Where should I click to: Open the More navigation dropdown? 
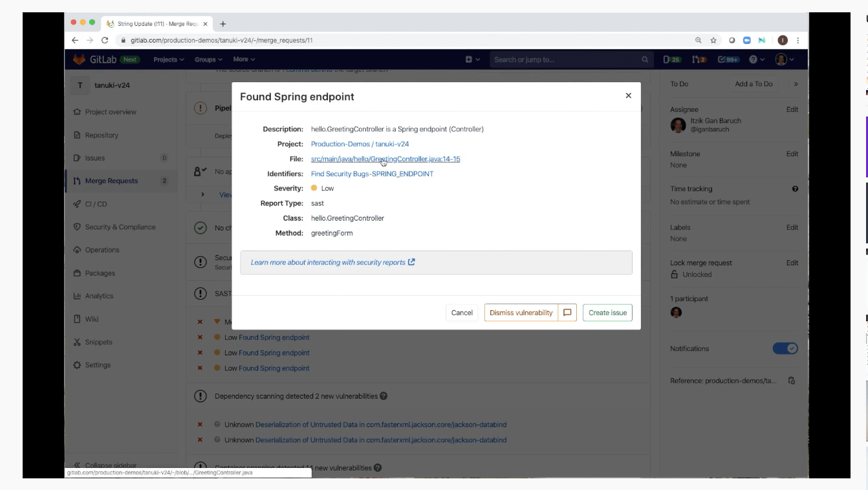pyautogui.click(x=244, y=60)
